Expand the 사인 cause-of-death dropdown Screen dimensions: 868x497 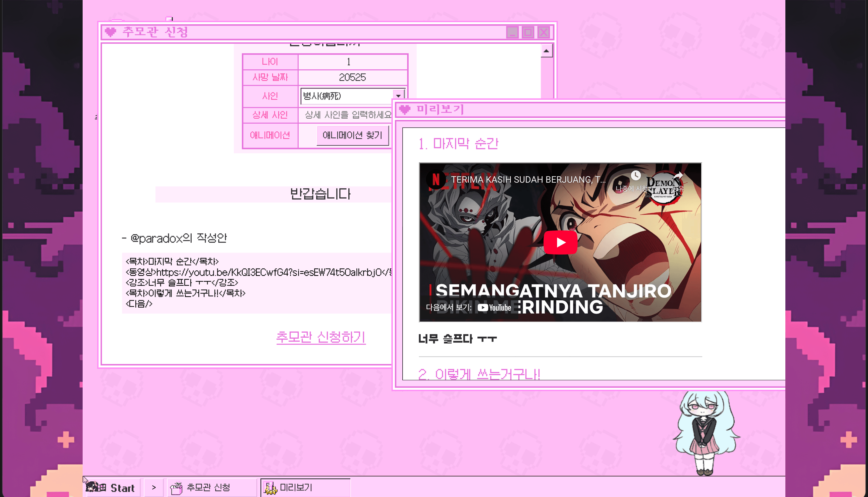pyautogui.click(x=398, y=96)
